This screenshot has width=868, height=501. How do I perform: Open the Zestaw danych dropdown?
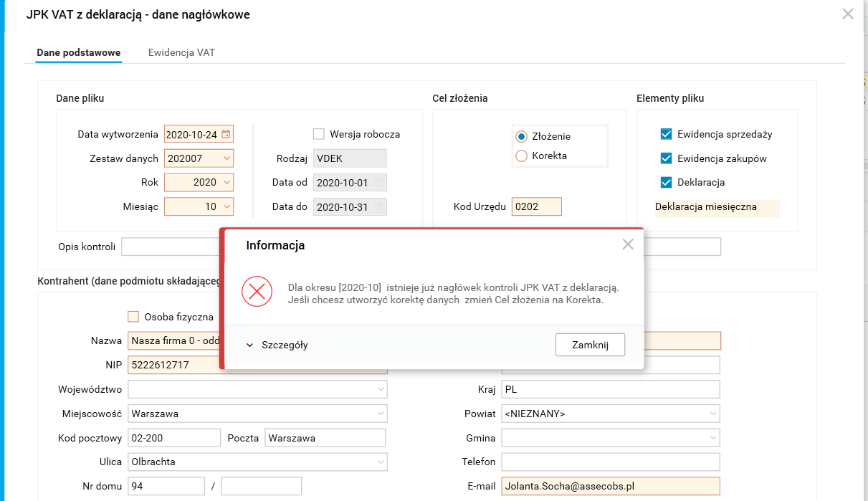pyautogui.click(x=226, y=158)
